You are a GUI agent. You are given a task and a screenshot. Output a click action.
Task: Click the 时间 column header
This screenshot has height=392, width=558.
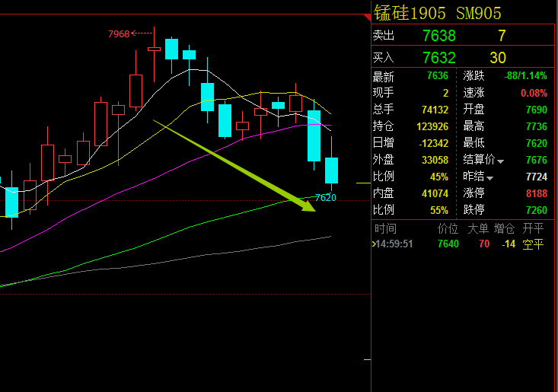click(385, 228)
